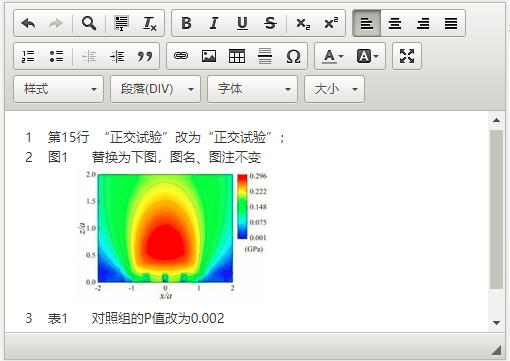Click the scrollbar down arrow
Viewport: 510px width, 361px height.
(496, 323)
